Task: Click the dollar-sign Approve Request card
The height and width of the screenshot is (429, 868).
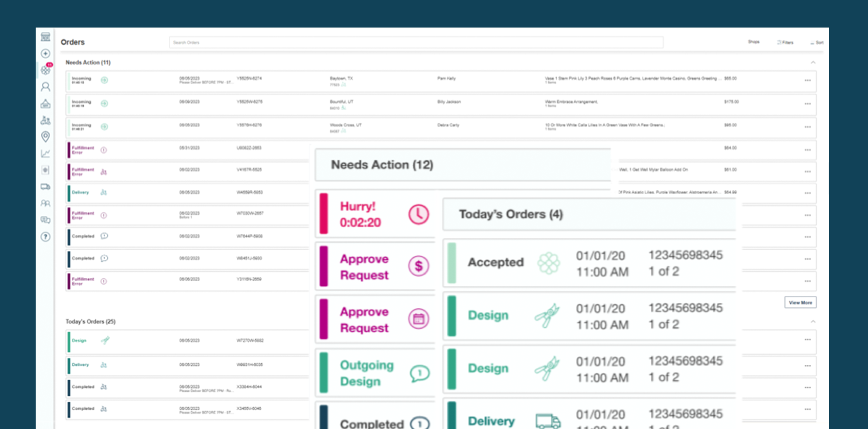Action: (x=375, y=267)
